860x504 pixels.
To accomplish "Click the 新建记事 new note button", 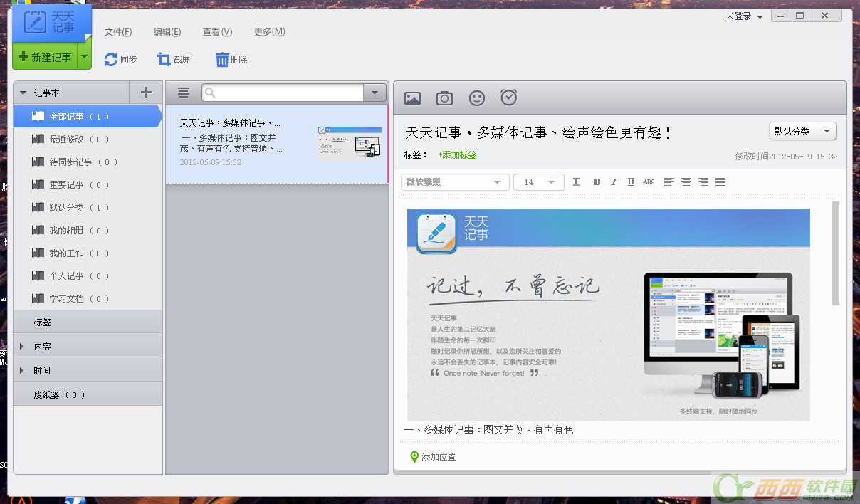I will click(45, 57).
